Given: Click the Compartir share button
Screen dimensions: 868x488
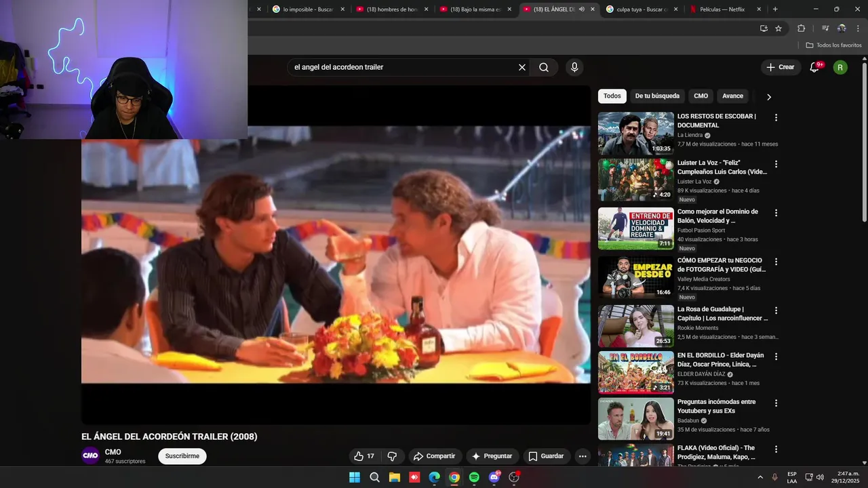Looking at the screenshot, I should (435, 456).
